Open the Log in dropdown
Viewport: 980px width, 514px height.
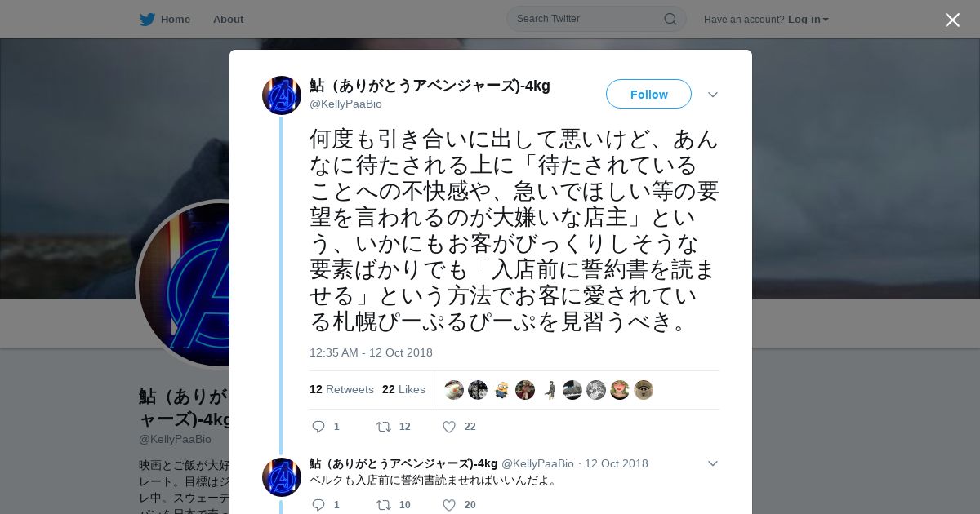[808, 20]
